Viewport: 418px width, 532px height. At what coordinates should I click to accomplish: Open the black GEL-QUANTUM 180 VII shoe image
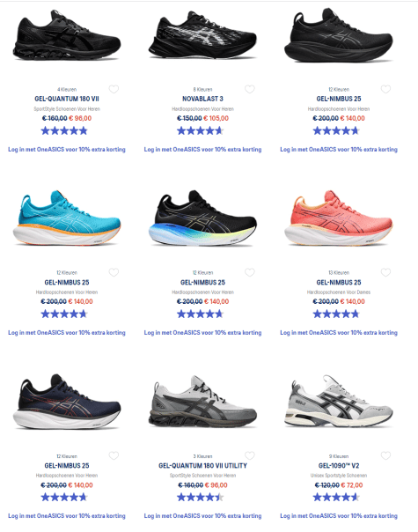[67, 35]
